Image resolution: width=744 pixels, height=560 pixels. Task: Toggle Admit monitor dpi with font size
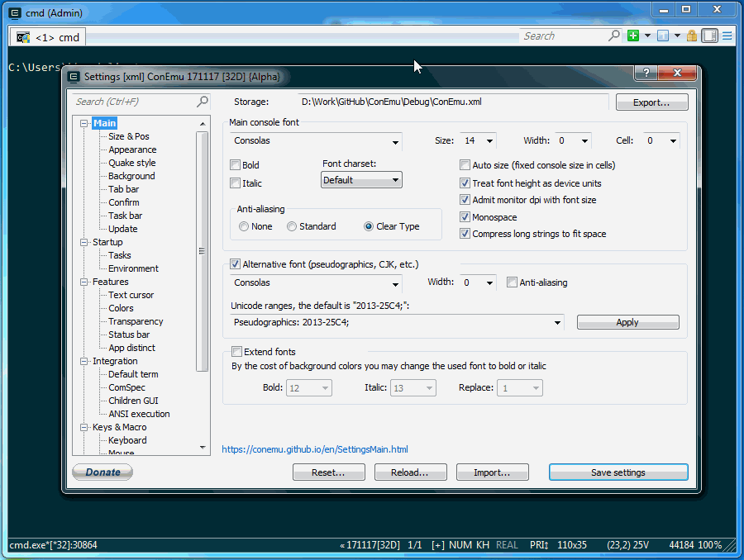(465, 200)
